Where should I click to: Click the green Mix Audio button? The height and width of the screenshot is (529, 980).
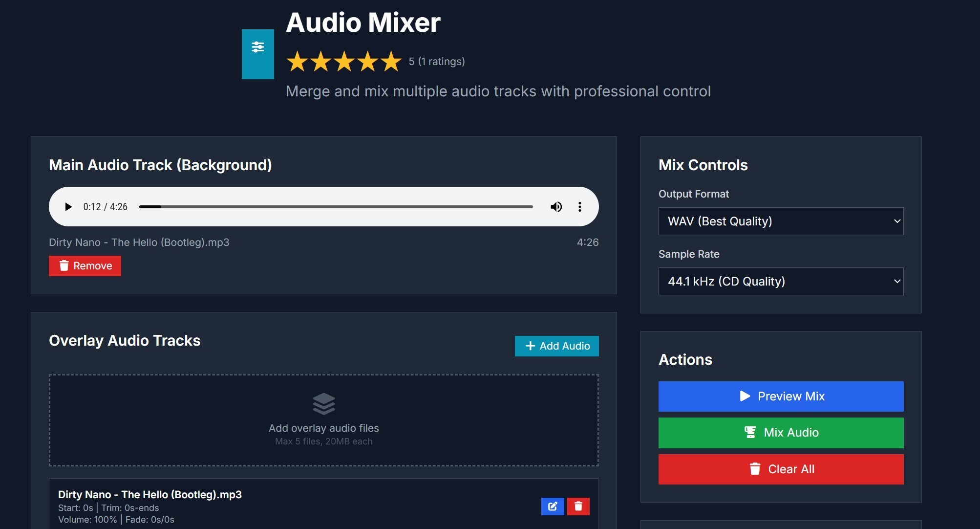click(781, 433)
